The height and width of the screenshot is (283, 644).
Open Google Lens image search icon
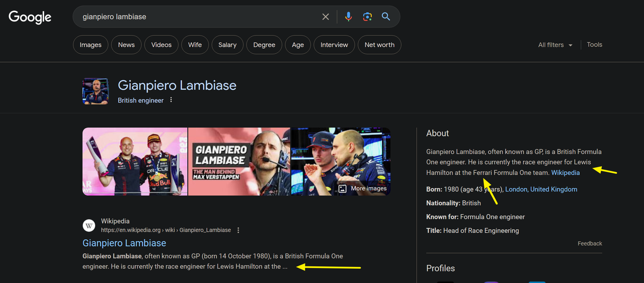click(367, 17)
